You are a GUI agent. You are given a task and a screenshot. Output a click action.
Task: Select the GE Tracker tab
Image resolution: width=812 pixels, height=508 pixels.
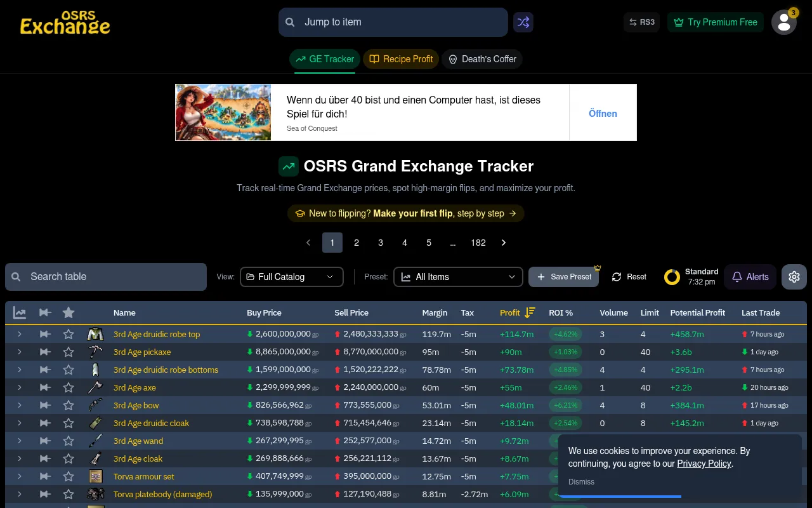[325, 59]
